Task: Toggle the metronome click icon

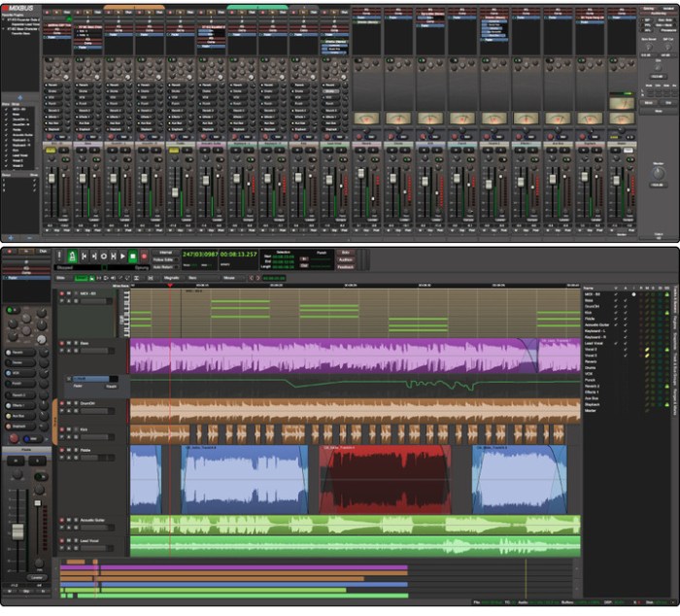Action: (x=72, y=257)
